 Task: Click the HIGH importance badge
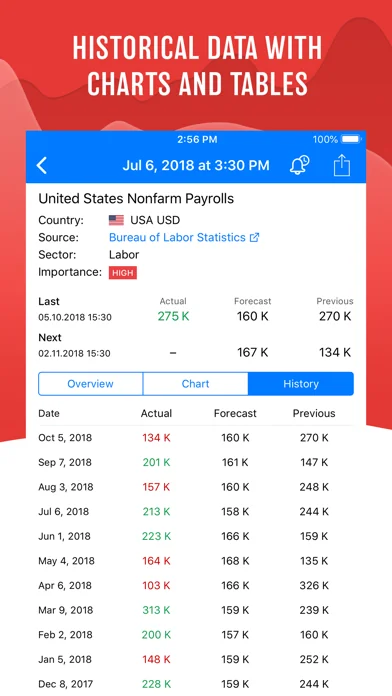click(123, 273)
